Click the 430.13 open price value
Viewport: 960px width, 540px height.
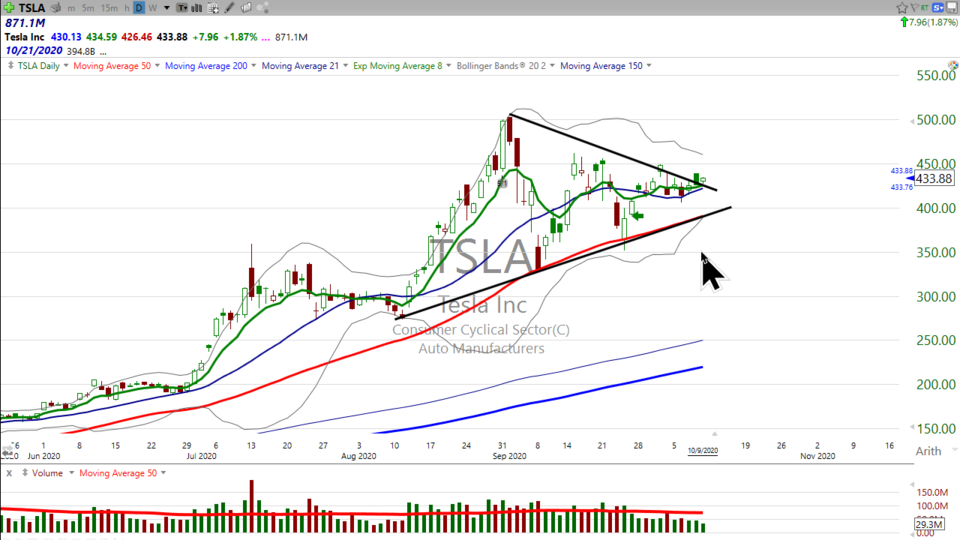click(x=66, y=37)
